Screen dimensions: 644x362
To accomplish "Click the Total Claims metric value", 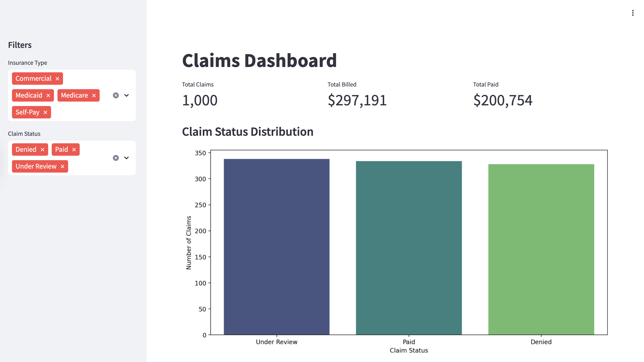I will click(x=200, y=100).
